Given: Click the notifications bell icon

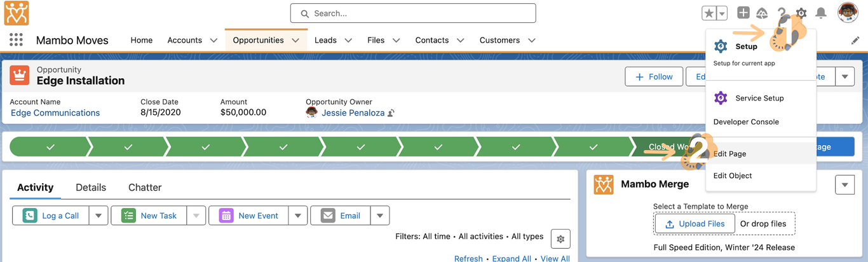Looking at the screenshot, I should [x=821, y=13].
